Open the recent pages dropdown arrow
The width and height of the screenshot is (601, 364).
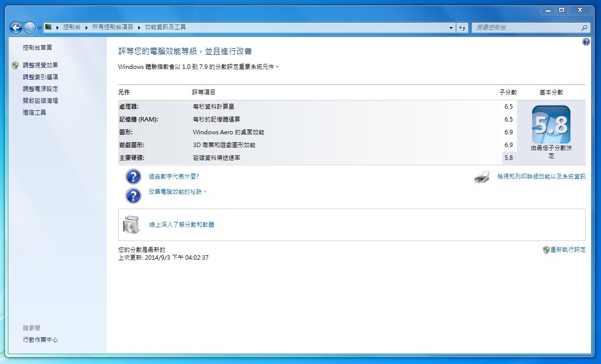(39, 28)
